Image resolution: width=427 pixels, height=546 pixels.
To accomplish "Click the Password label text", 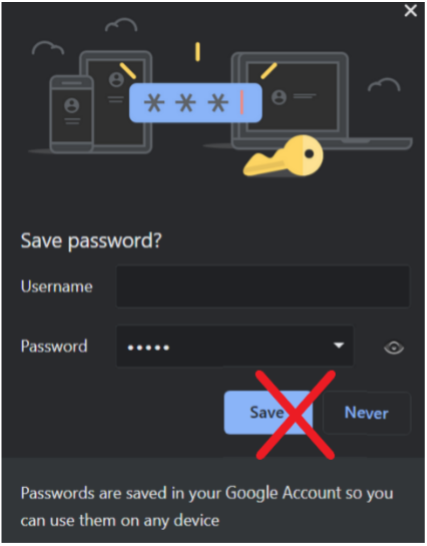I will [x=54, y=346].
